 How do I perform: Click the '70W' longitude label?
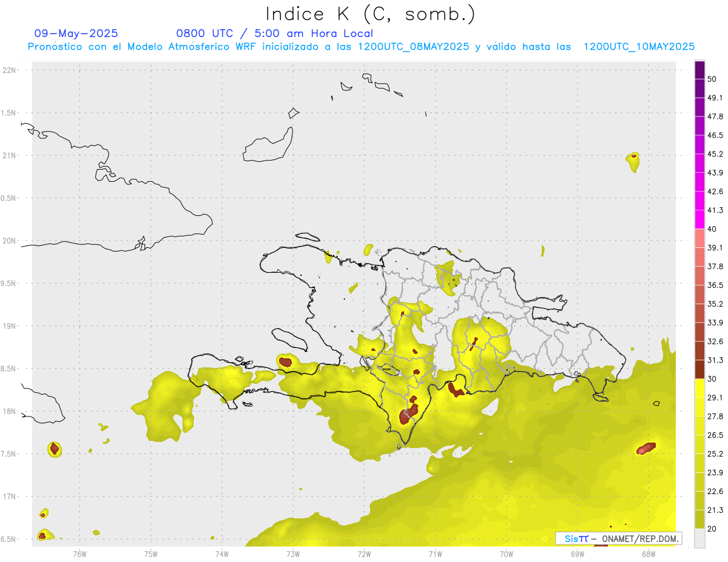coord(507,554)
